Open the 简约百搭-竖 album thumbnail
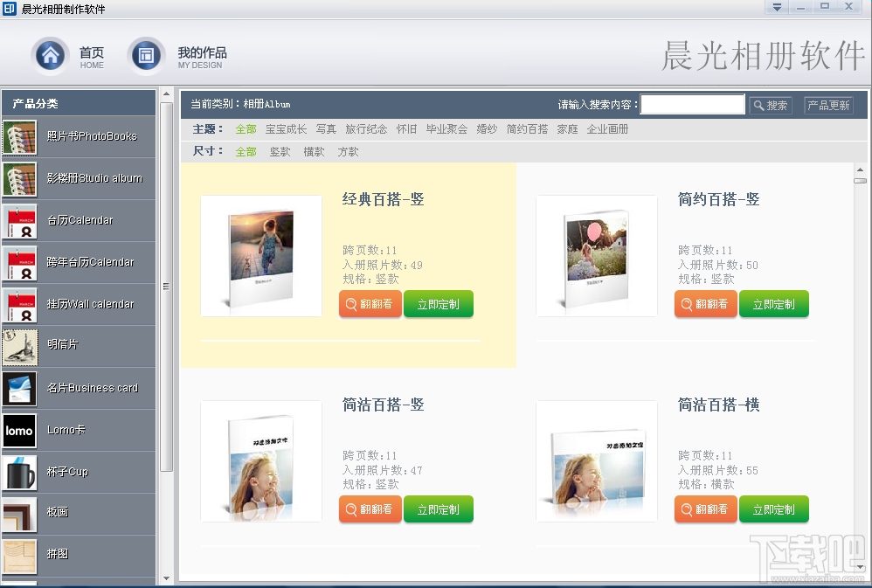 point(597,256)
